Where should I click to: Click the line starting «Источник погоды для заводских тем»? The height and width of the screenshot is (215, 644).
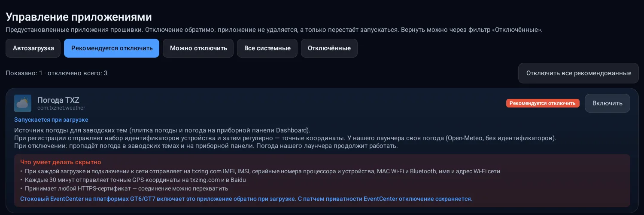pyautogui.click(x=162, y=130)
